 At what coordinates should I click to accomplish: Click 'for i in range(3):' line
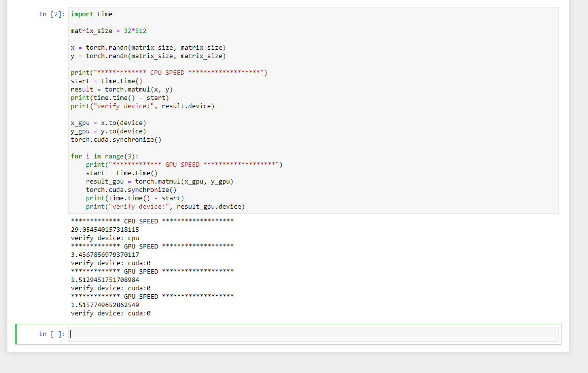[x=104, y=156]
